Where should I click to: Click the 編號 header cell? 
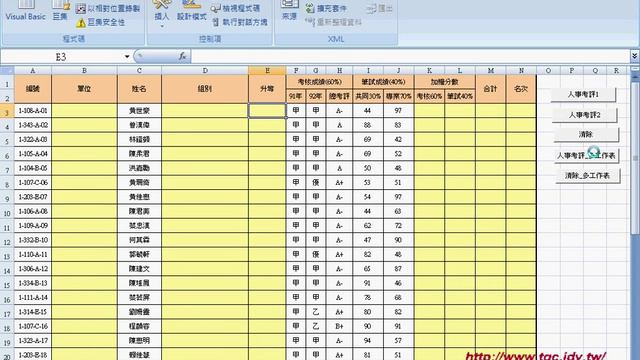coord(33,89)
